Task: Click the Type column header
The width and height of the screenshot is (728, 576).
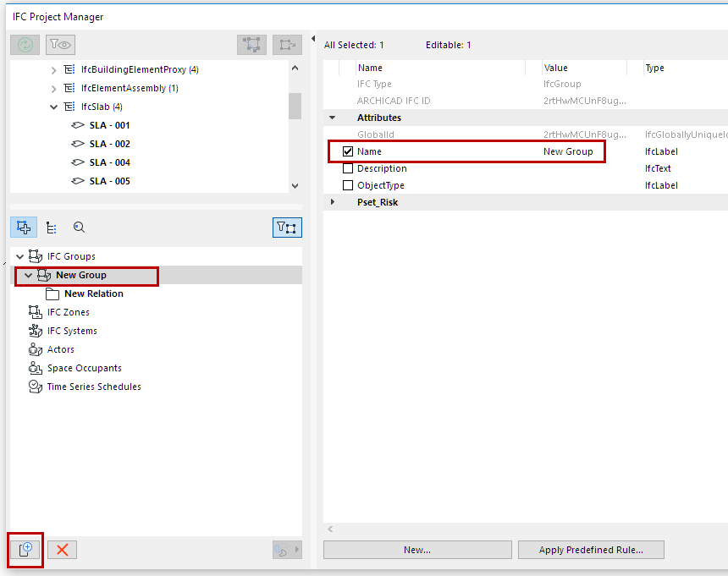Action: click(x=654, y=68)
